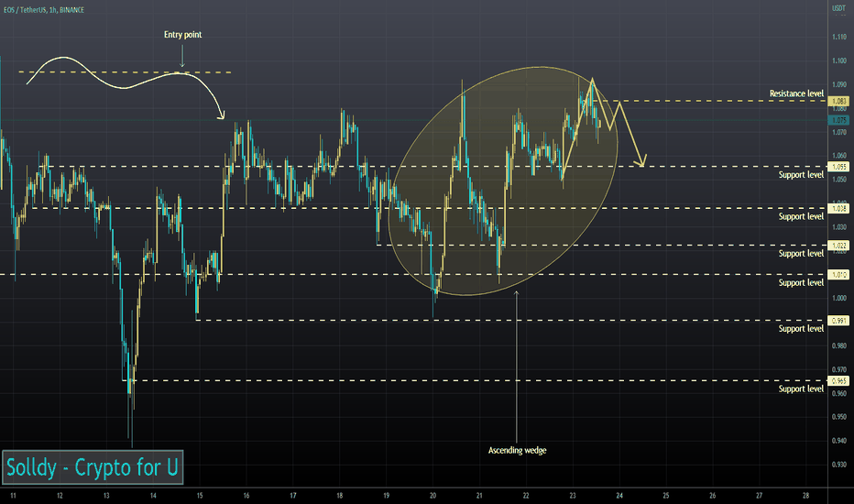Click date 21 on the time axis

(479, 496)
